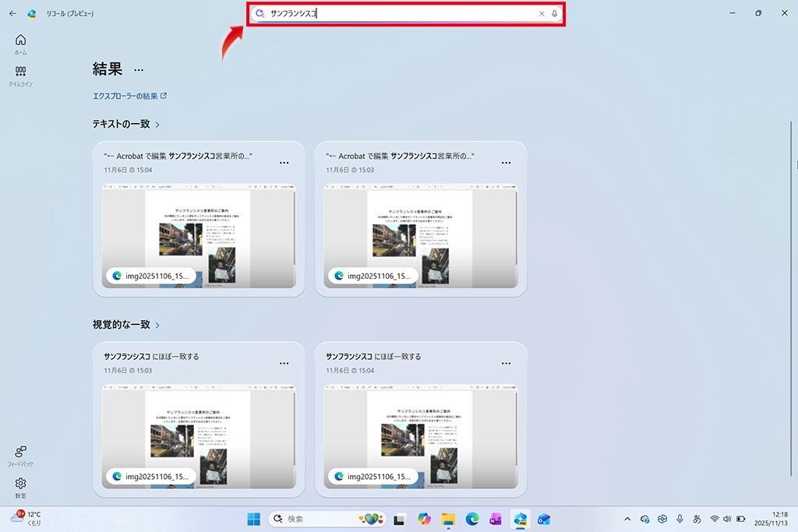The height and width of the screenshot is (532, 798).
Task: Click the microphone icon in the Recall search box
Action: 554,14
